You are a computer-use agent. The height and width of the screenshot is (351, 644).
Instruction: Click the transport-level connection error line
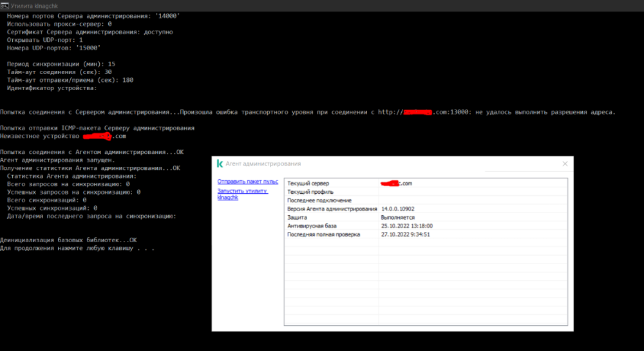click(308, 112)
